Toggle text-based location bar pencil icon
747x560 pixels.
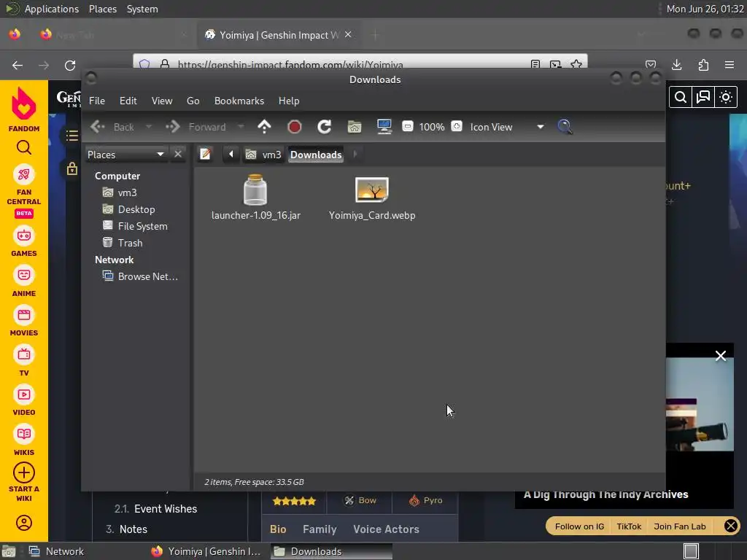[x=205, y=155]
